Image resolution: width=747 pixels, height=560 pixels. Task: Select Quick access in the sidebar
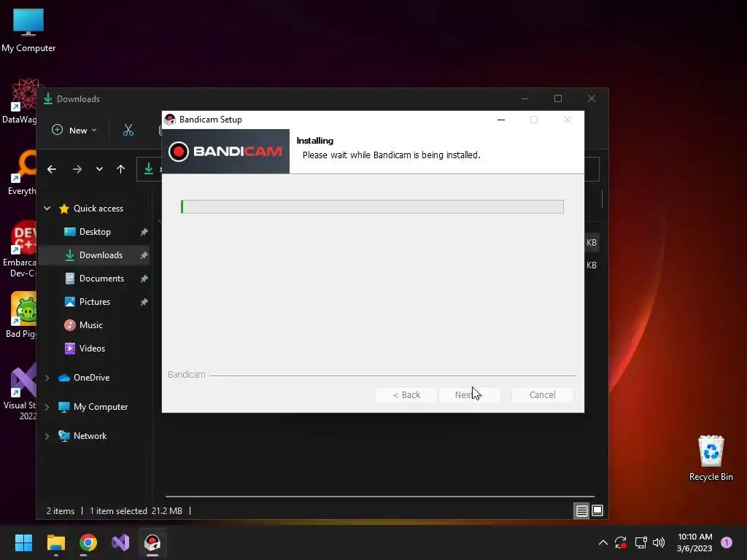pyautogui.click(x=98, y=209)
